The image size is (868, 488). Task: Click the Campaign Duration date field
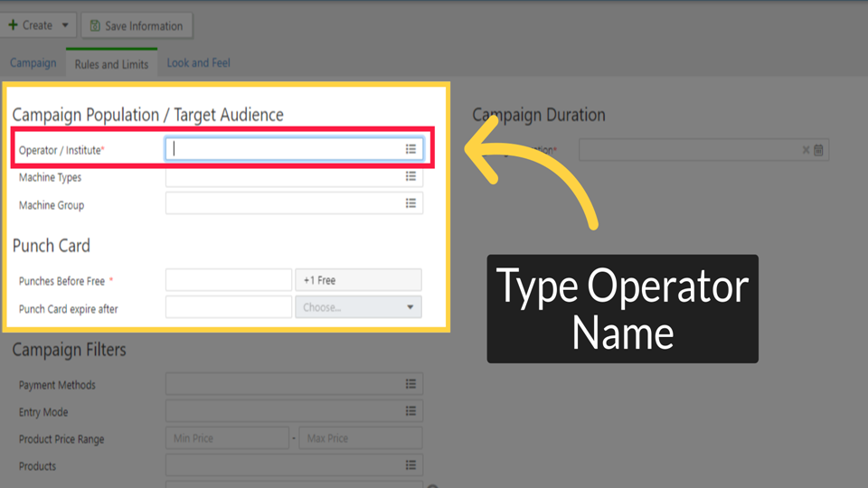703,150
